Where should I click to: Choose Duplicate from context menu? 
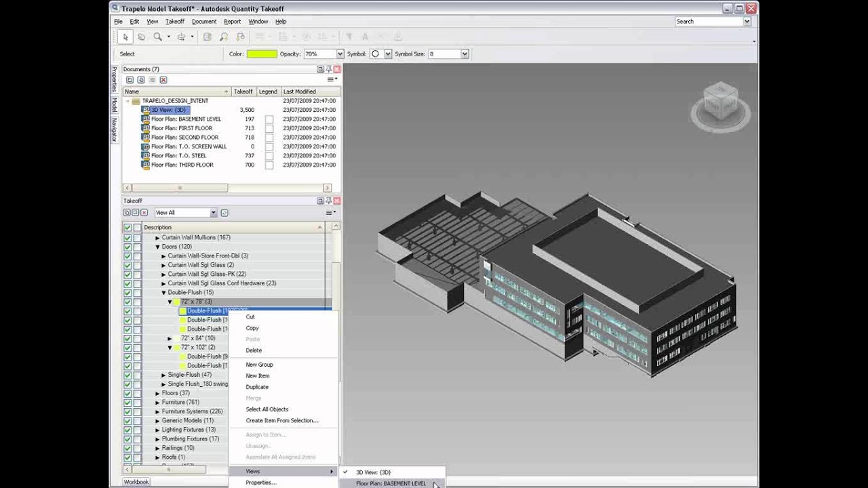(257, 387)
